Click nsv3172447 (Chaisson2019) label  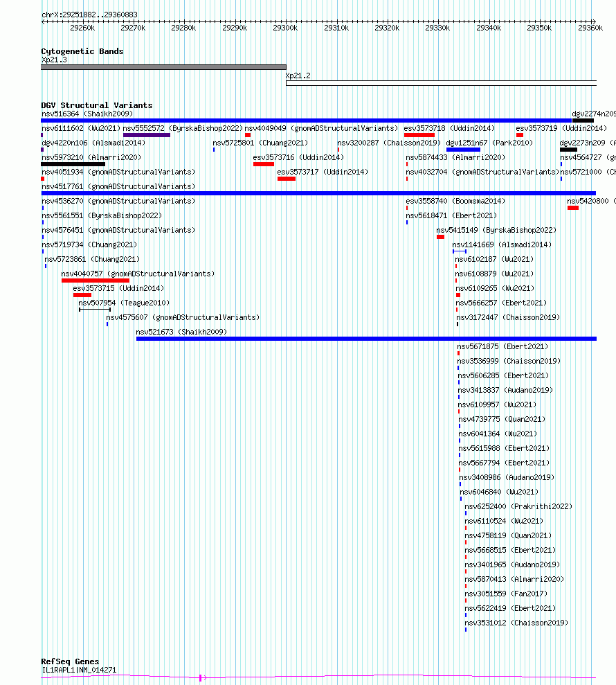pos(508,317)
